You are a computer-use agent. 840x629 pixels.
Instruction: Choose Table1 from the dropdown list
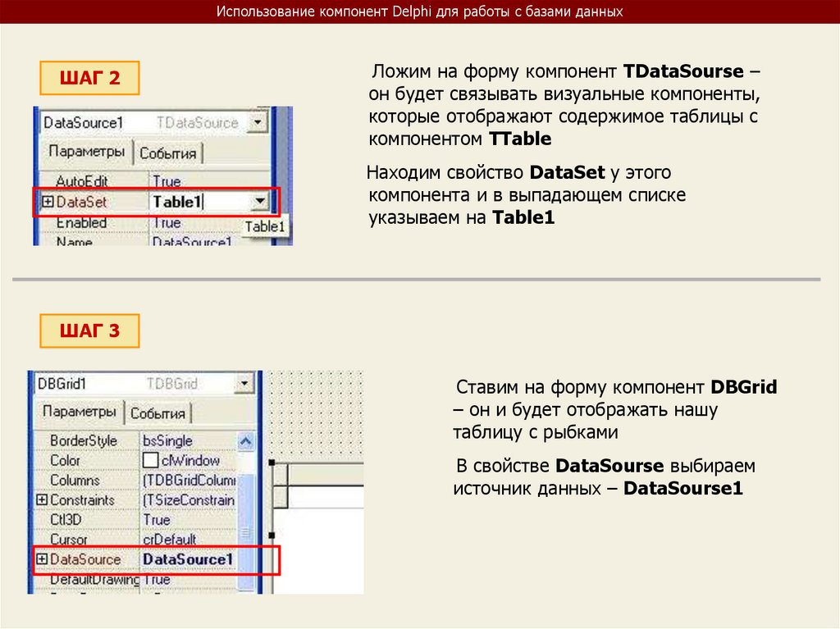point(265,226)
